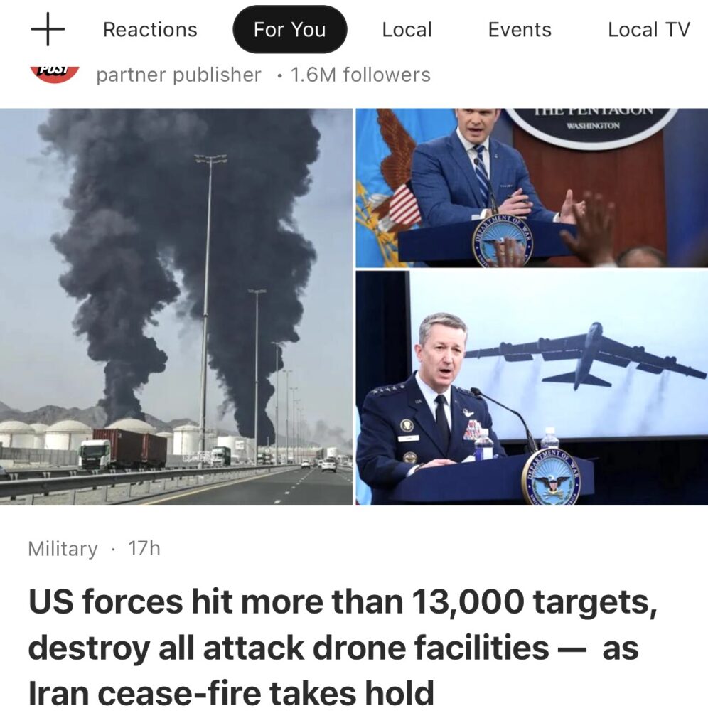This screenshot has width=708, height=728.
Task: Tap the partner publisher label
Action: pyautogui.click(x=178, y=75)
